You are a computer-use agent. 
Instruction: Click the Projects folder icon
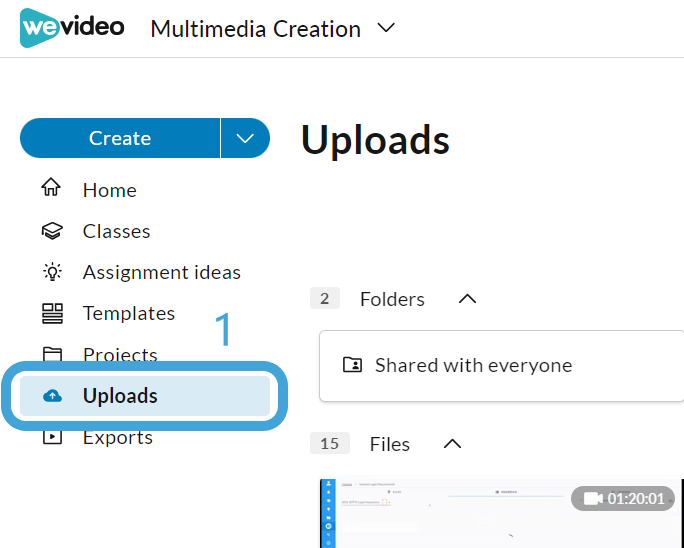[52, 354]
